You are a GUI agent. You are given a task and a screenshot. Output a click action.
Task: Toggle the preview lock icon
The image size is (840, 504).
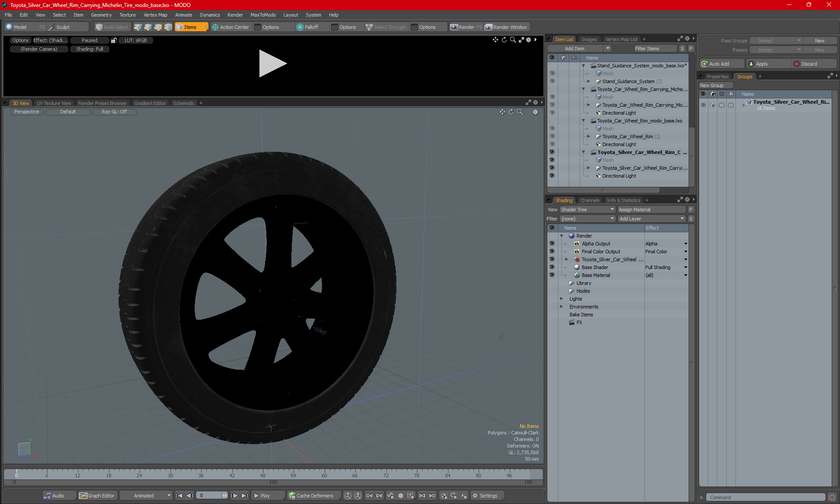(x=114, y=40)
